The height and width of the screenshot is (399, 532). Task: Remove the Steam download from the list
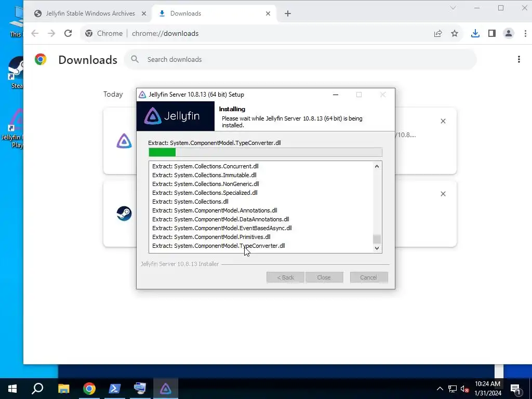pyautogui.click(x=443, y=194)
